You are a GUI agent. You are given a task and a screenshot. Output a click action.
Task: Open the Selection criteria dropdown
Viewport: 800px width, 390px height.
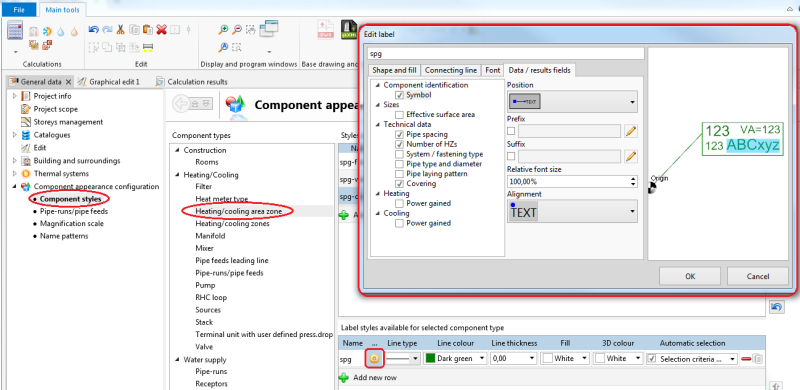(x=692, y=359)
